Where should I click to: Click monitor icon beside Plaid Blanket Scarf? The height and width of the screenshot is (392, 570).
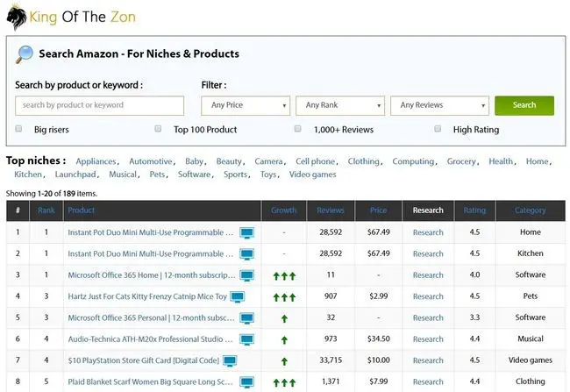coord(246,382)
